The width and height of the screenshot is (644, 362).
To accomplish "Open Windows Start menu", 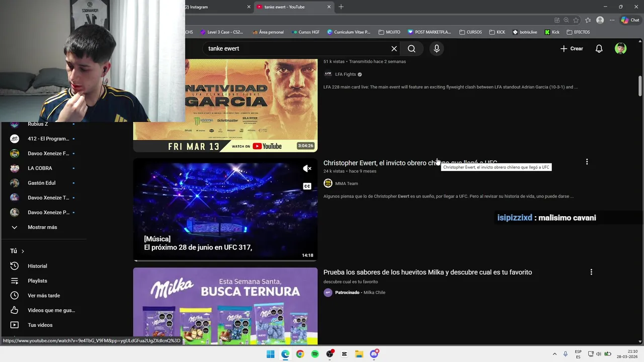I will [270, 354].
